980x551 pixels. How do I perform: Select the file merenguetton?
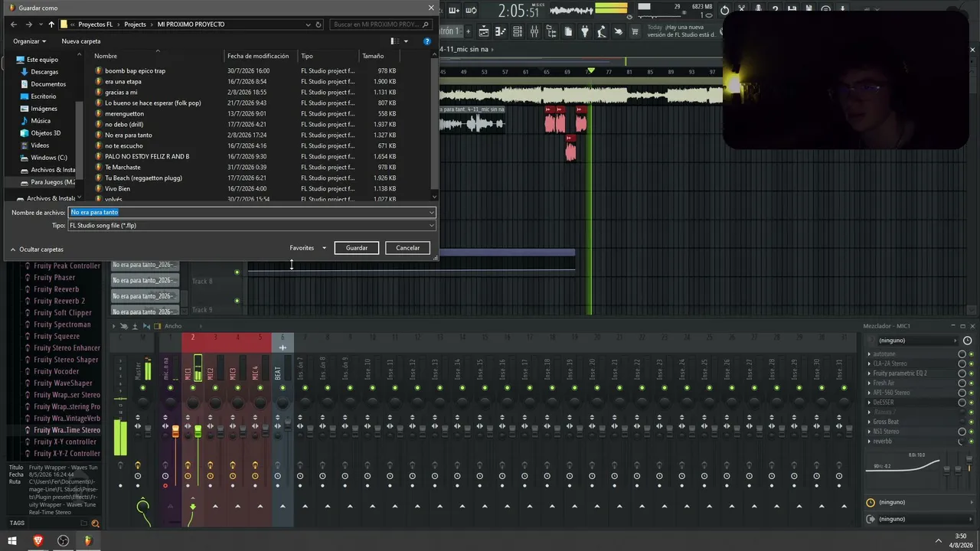124,113
